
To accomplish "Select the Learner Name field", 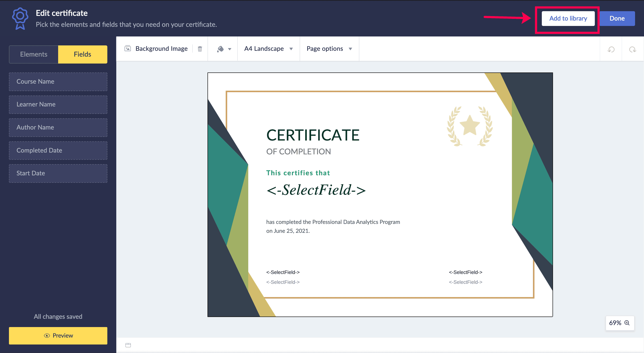I will (58, 104).
